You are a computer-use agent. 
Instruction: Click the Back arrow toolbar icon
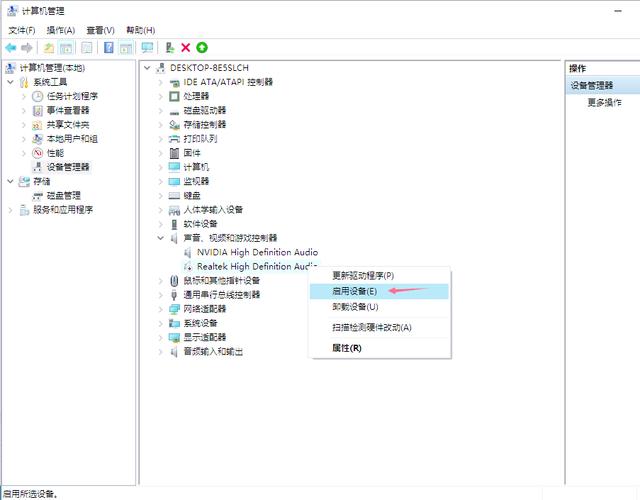[11, 48]
